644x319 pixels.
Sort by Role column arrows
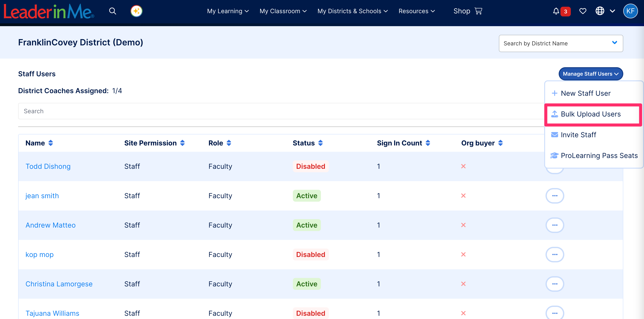(229, 143)
